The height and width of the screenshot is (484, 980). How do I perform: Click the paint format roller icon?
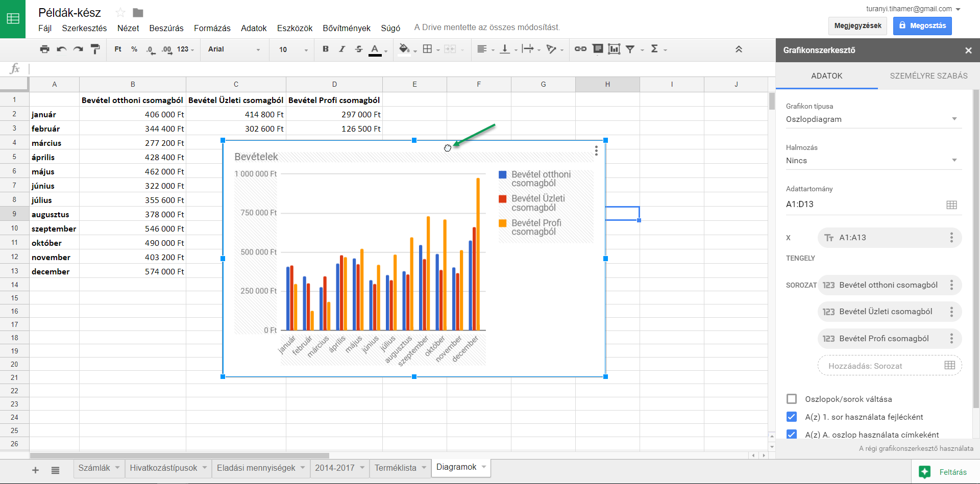(95, 49)
